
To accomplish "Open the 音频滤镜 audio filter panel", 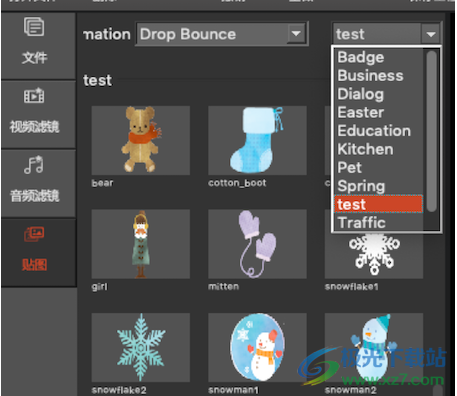I will coord(38,183).
